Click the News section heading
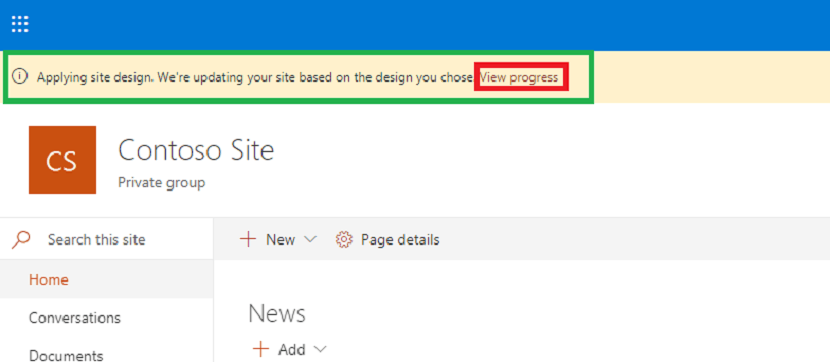 point(277,313)
